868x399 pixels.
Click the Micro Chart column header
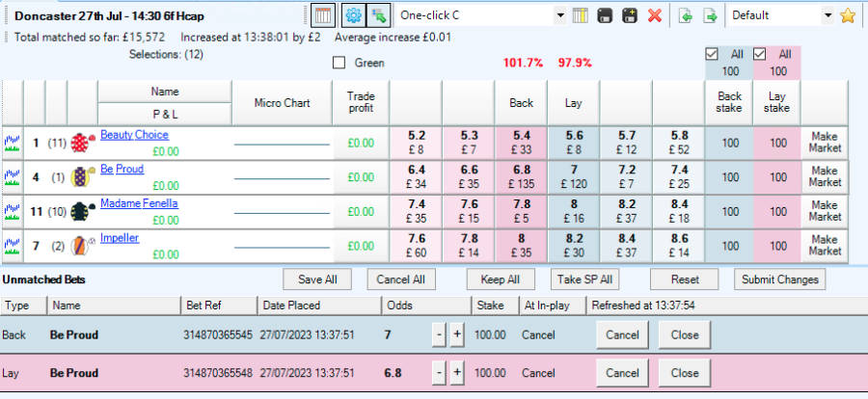pyautogui.click(x=282, y=103)
